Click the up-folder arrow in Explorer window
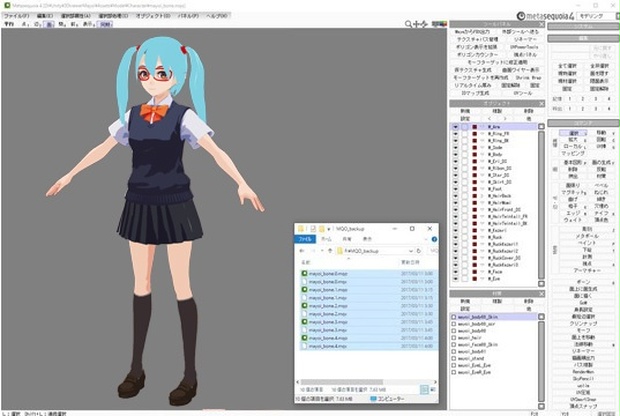 pos(330,251)
